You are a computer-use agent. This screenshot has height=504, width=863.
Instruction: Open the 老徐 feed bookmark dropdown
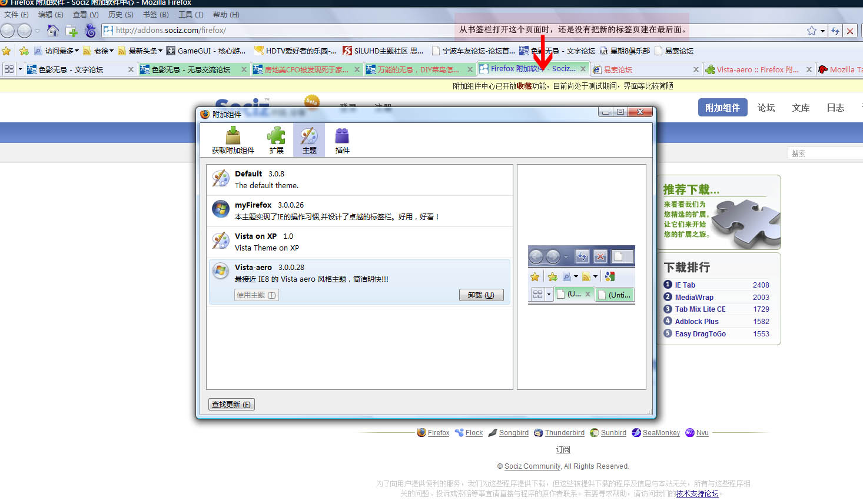98,51
